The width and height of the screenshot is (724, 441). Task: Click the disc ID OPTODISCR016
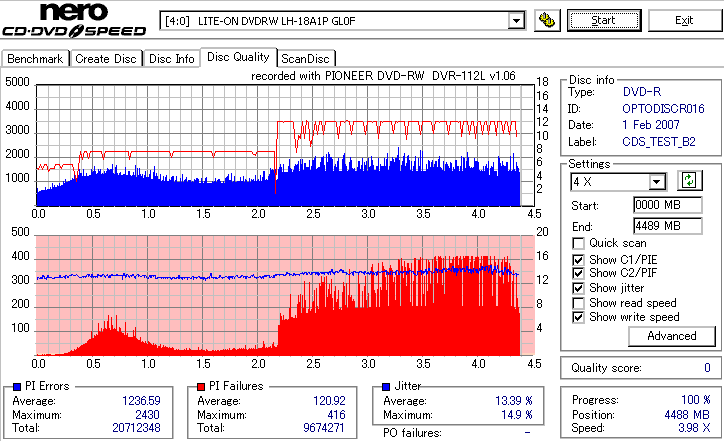(x=663, y=109)
